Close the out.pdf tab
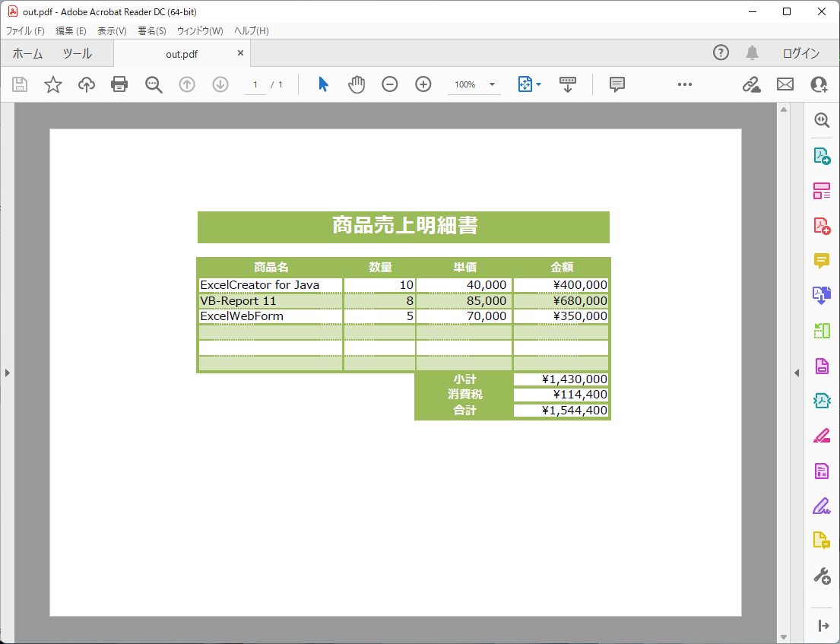The width and height of the screenshot is (840, 644). point(240,52)
